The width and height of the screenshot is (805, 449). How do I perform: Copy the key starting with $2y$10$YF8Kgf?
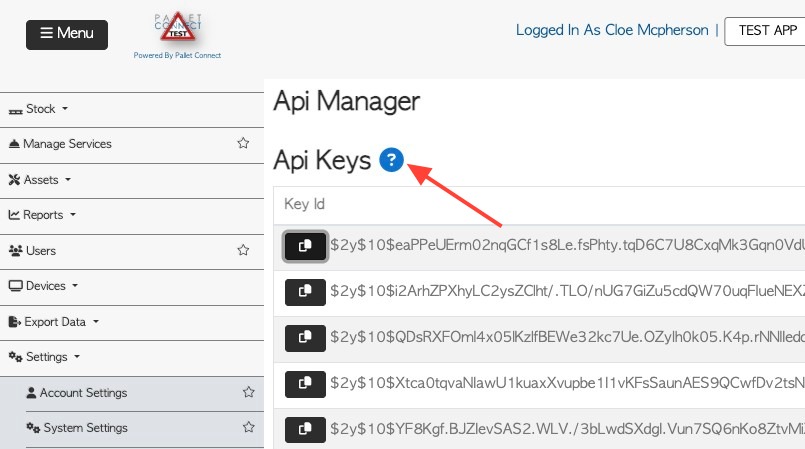click(x=305, y=429)
